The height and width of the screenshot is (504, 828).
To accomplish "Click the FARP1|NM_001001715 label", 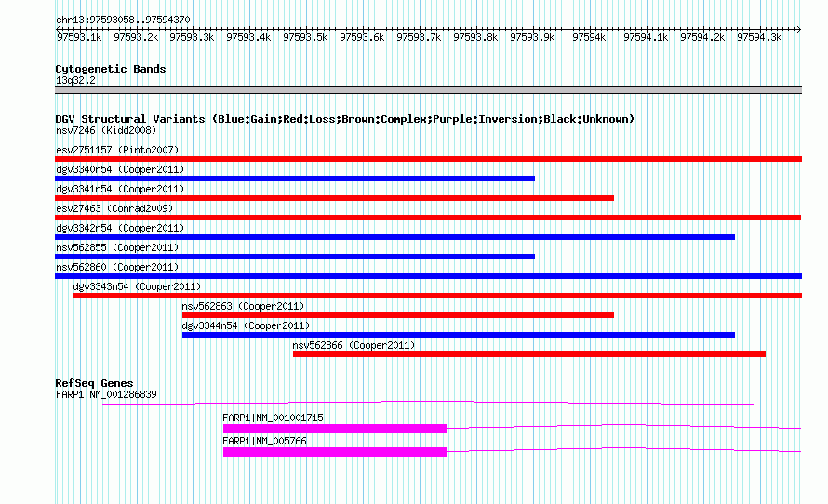I will (x=273, y=418).
